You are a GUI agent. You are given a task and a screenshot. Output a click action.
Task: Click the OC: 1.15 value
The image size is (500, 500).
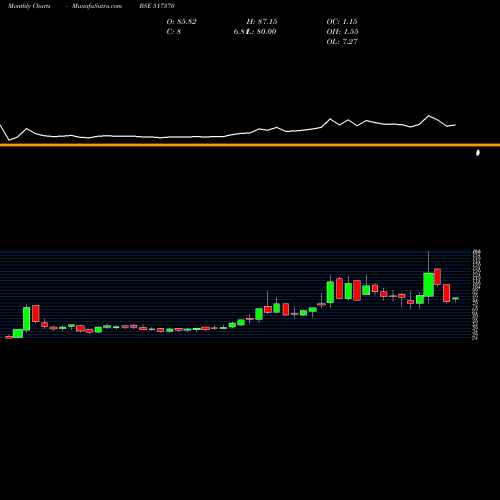342,22
